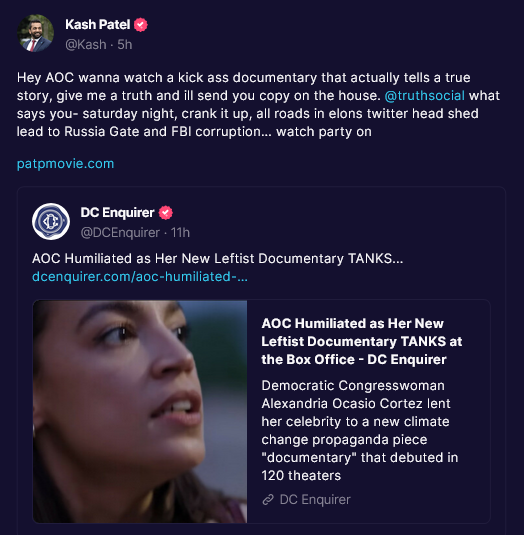Click the @DCEnquirer handle
This screenshot has width=524, height=535.
click(x=120, y=233)
